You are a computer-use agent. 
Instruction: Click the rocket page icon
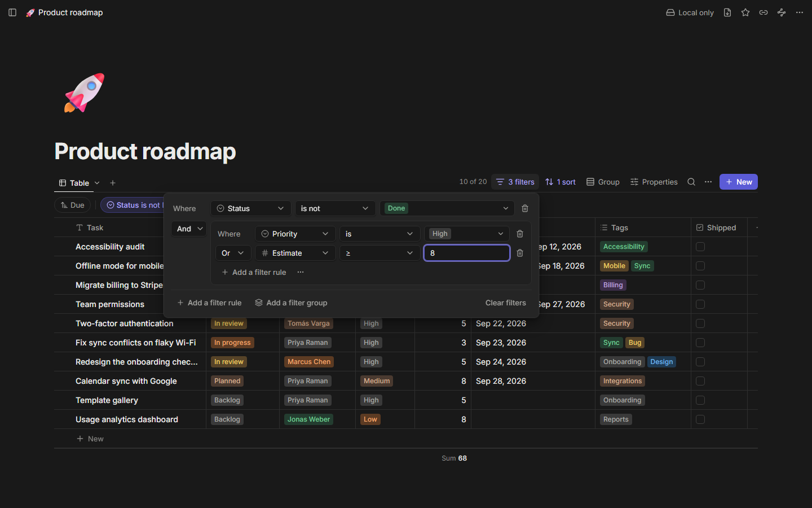click(85, 93)
